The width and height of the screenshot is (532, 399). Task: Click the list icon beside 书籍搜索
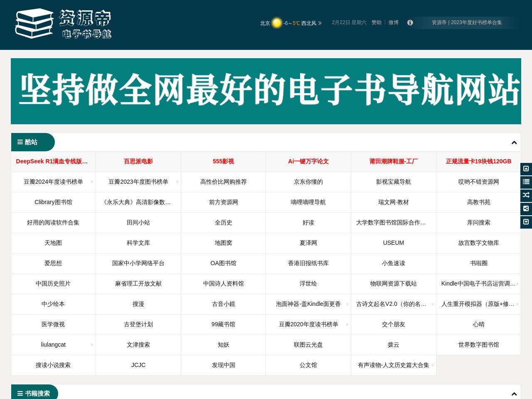click(20, 393)
